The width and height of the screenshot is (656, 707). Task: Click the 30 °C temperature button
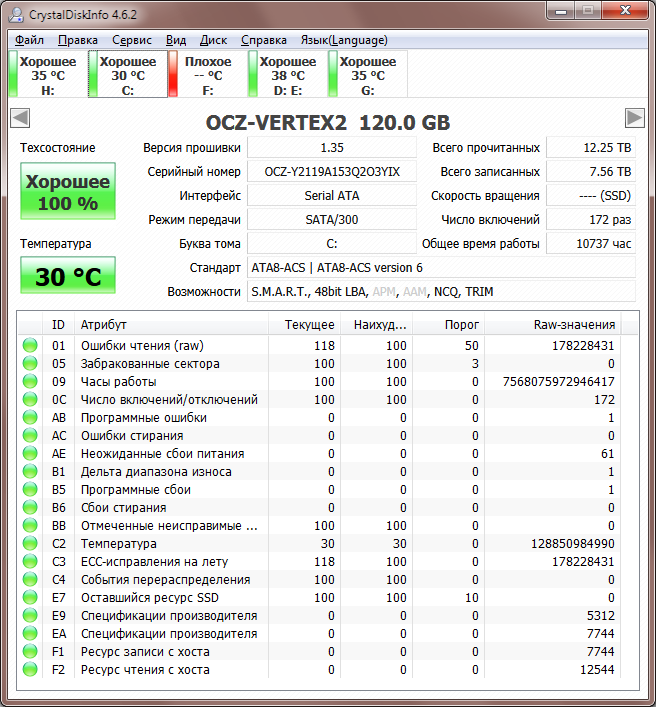point(68,275)
